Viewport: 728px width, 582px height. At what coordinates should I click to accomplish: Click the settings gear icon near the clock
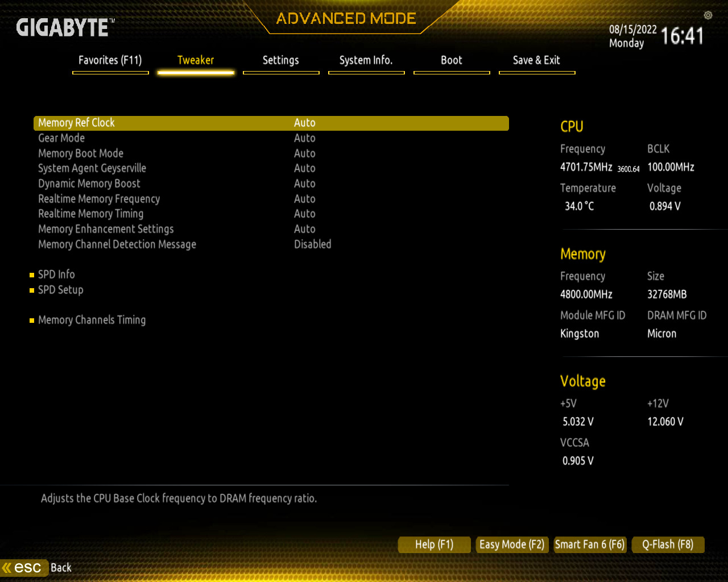coord(708,15)
